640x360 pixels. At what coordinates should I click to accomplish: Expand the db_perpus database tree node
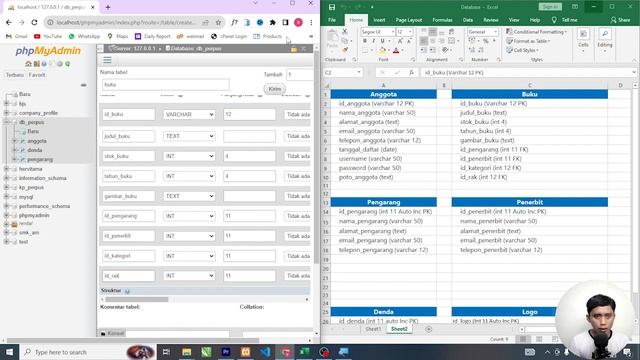(7, 122)
